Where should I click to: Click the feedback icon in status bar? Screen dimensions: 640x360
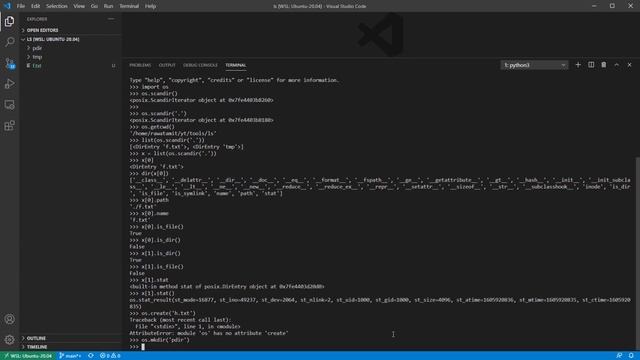619,356
